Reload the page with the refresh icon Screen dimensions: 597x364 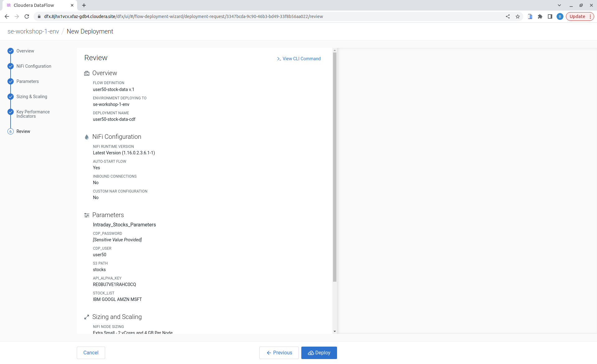pyautogui.click(x=27, y=16)
